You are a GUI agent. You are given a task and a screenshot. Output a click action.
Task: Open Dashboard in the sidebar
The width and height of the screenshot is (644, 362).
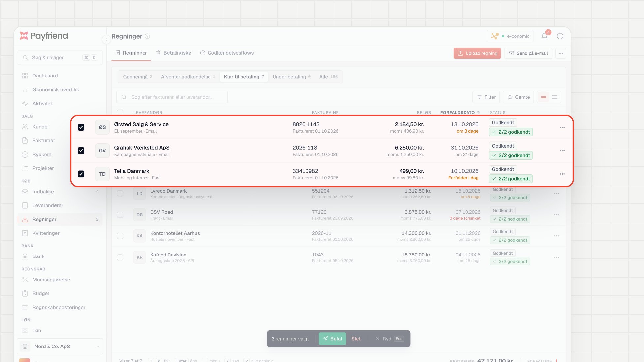pyautogui.click(x=45, y=76)
